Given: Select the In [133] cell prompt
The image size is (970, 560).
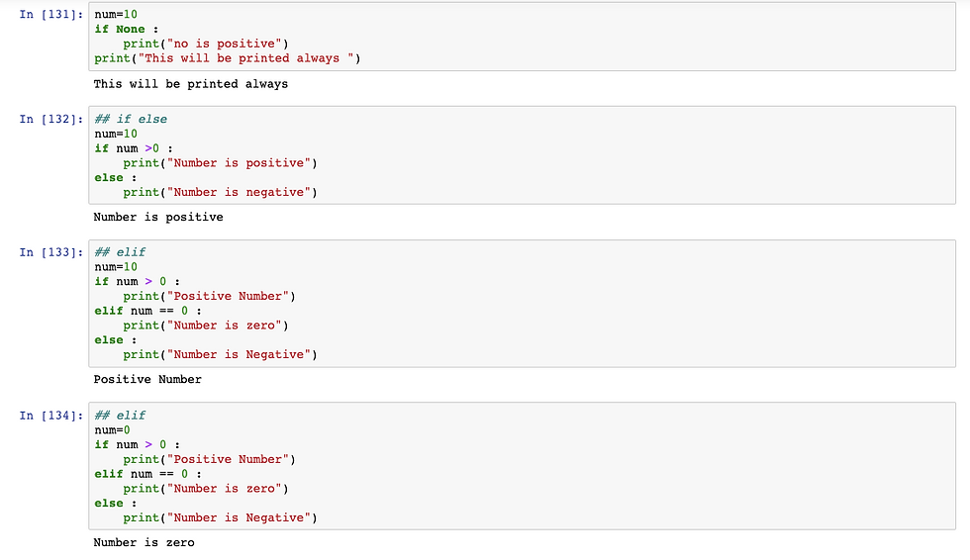Looking at the screenshot, I should (x=51, y=252).
